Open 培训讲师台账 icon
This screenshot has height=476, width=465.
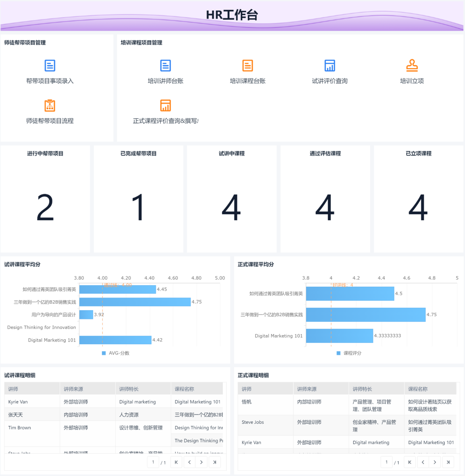165,65
